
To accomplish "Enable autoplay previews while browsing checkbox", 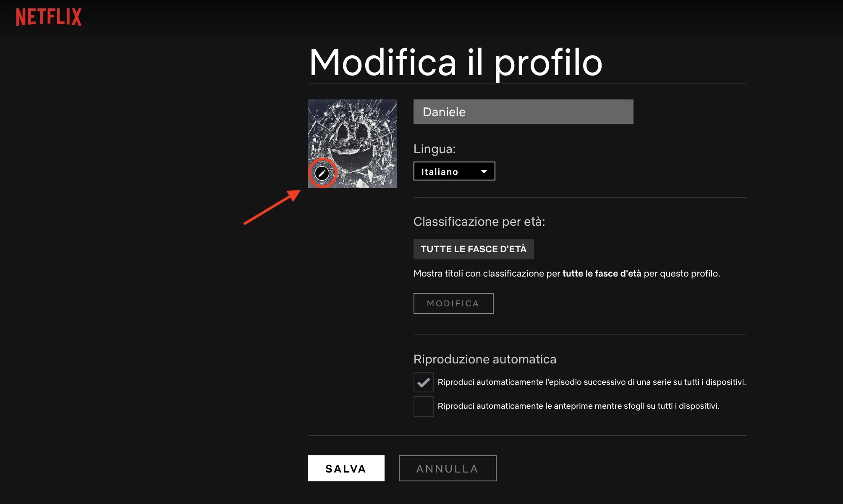I will 424,406.
